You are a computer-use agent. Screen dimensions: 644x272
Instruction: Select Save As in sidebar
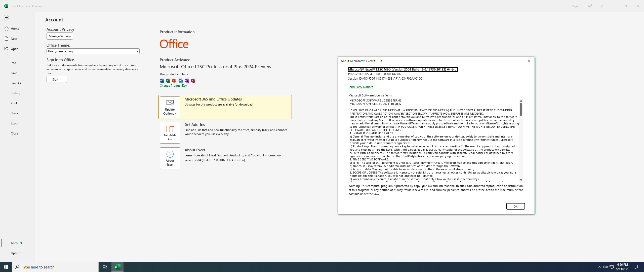point(17,83)
